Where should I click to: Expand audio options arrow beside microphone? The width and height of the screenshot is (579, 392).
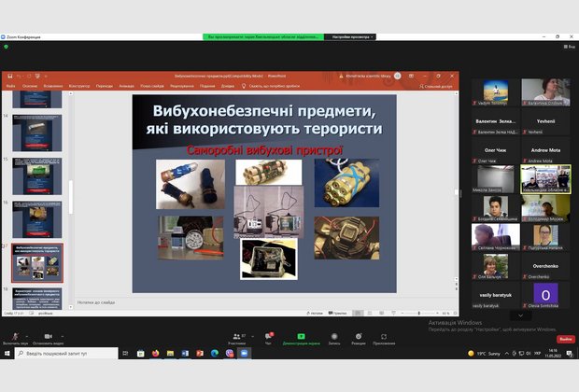pyautogui.click(x=25, y=333)
